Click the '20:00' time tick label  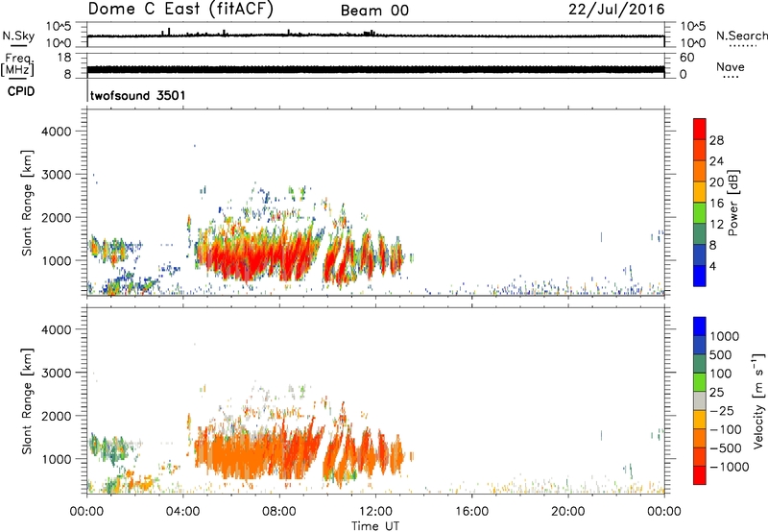[x=567, y=512]
